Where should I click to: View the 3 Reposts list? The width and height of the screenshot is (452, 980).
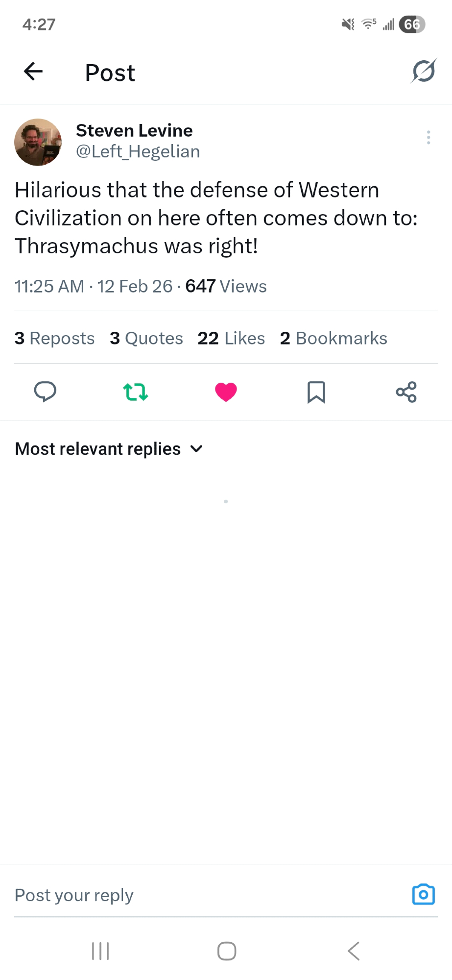click(x=54, y=338)
